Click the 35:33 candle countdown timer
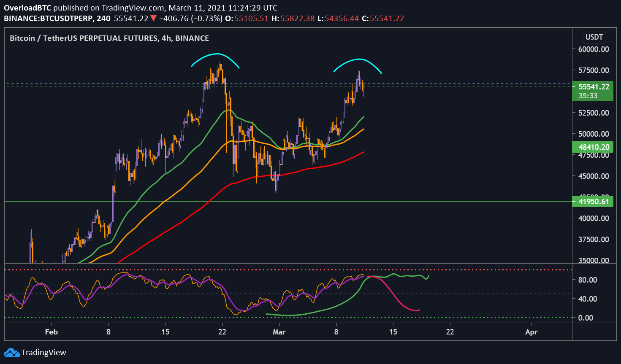The height and width of the screenshot is (364, 621). (x=588, y=96)
